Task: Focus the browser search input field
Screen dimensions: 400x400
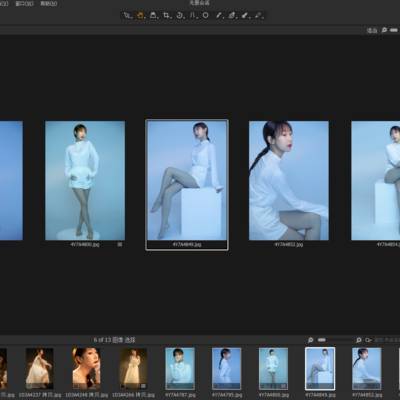Action: pos(387,340)
